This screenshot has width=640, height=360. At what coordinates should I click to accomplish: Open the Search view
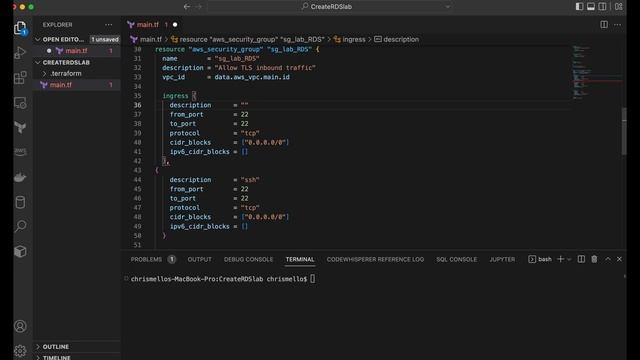[20, 226]
